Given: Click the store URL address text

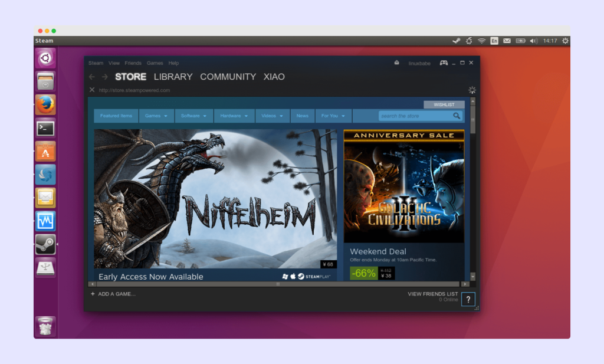Looking at the screenshot, I should [x=134, y=90].
